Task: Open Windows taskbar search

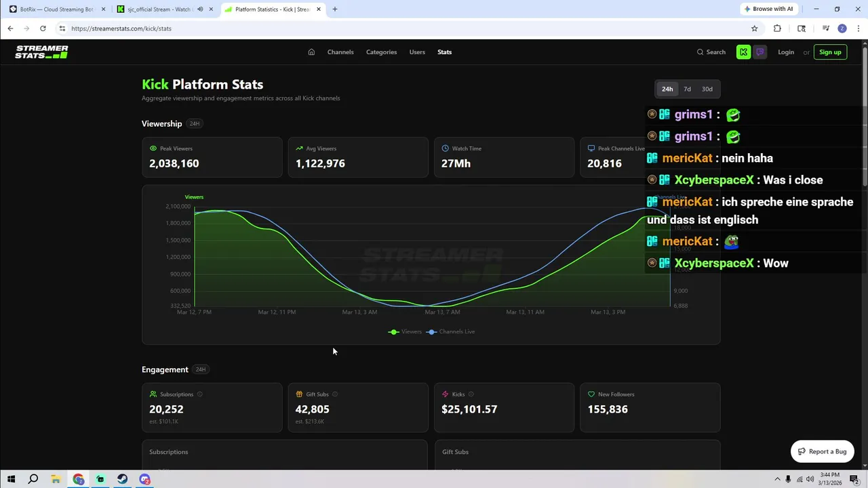Action: pyautogui.click(x=33, y=479)
